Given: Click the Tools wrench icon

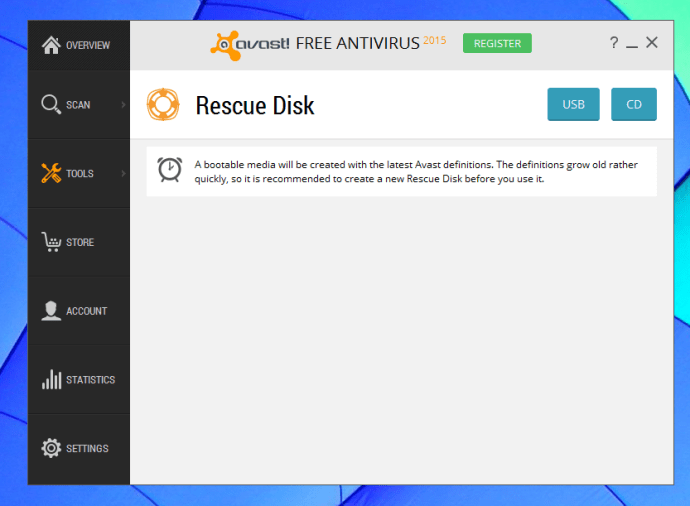Looking at the screenshot, I should point(51,173).
